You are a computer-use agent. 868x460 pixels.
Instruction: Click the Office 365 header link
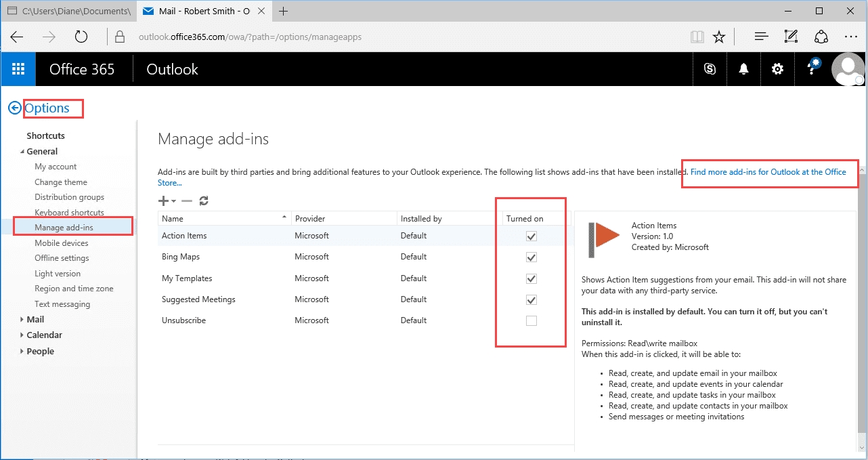tap(82, 69)
